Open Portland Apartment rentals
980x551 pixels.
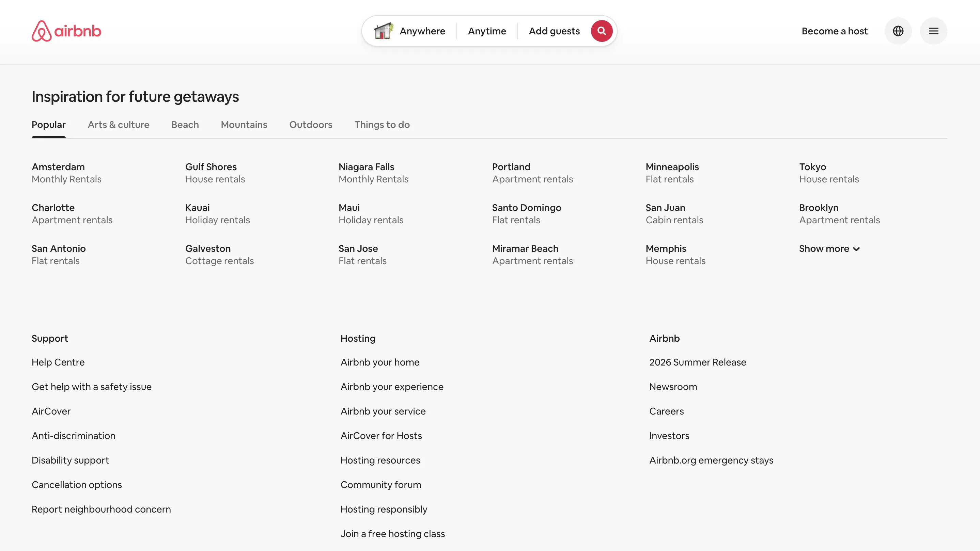(x=532, y=173)
